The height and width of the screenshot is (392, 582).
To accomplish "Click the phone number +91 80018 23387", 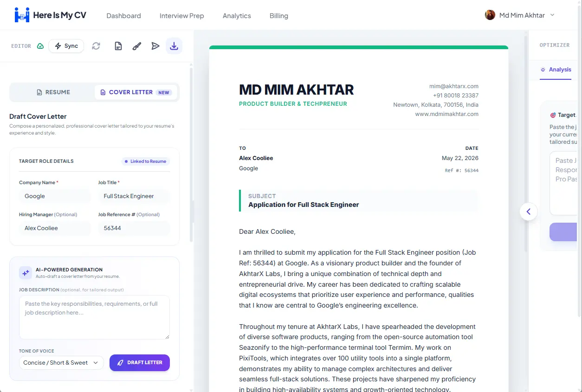I will coord(455,96).
